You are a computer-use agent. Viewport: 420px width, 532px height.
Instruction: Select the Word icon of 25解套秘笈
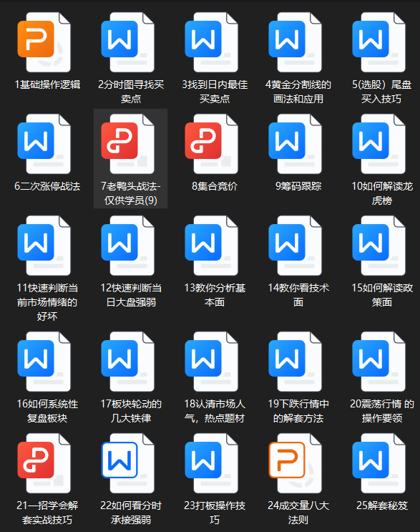[379, 463]
